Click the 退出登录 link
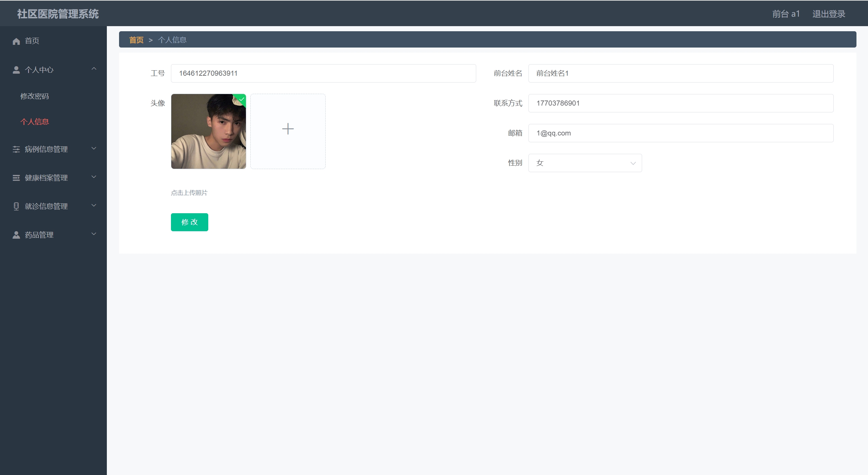Viewport: 868px width, 475px height. pos(828,14)
